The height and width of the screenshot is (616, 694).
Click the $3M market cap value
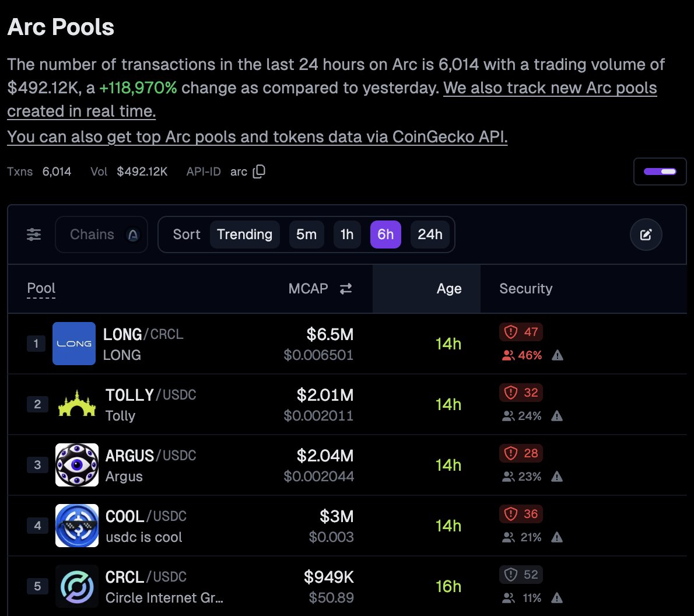tap(337, 516)
